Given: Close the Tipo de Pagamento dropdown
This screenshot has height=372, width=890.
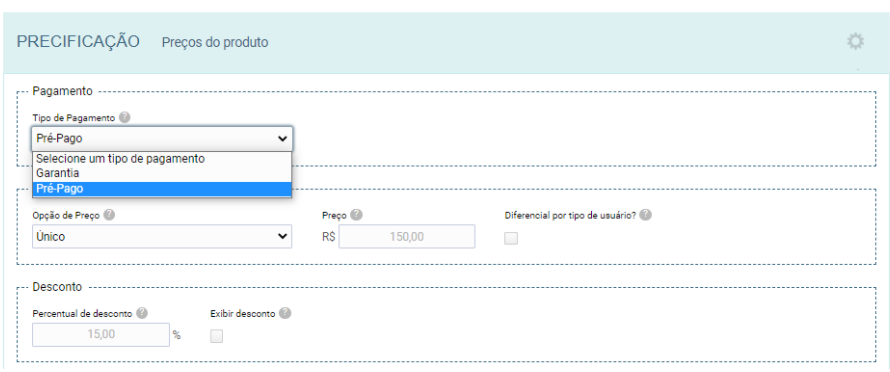Looking at the screenshot, I should pos(162,139).
